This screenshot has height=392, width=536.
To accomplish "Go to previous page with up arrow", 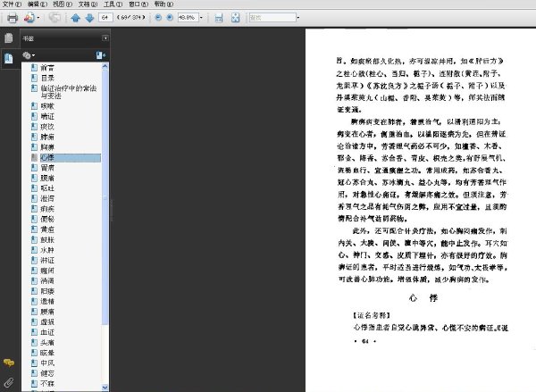I will click(x=75, y=18).
